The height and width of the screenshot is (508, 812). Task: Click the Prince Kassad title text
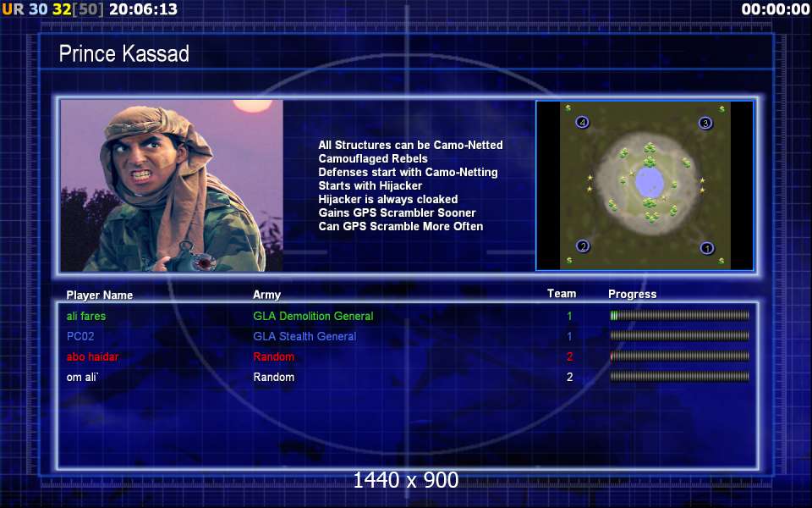coord(124,54)
